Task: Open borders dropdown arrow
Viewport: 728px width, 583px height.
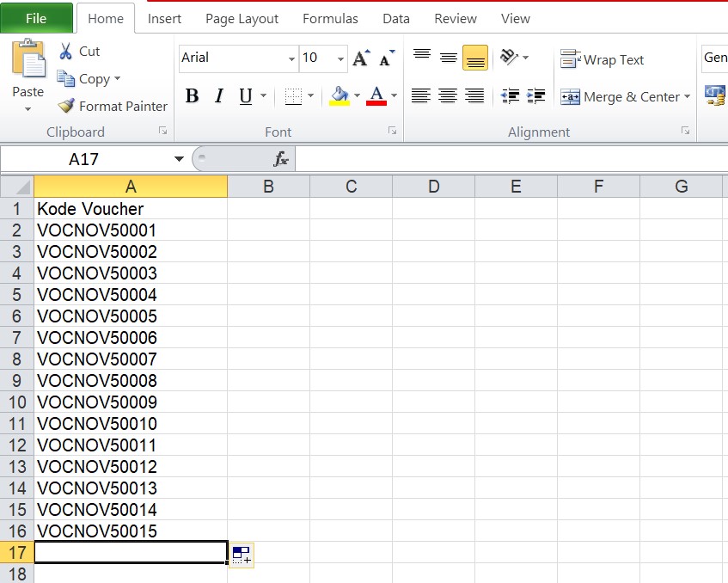Action: click(x=310, y=95)
